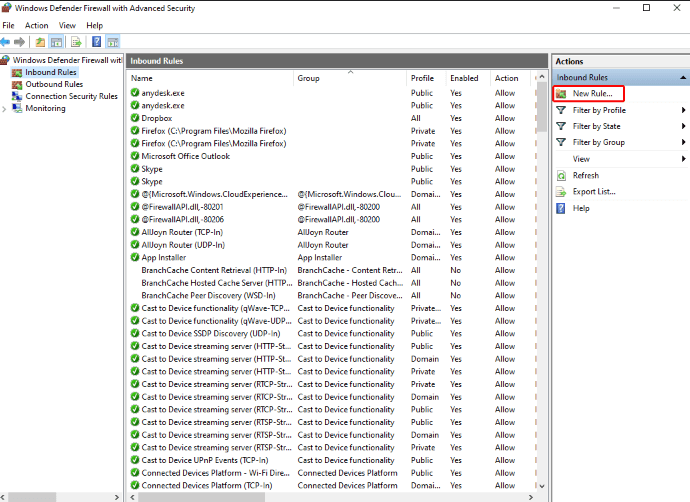Open the Action menu
Screen dimensions: 690x502
(x=37, y=26)
